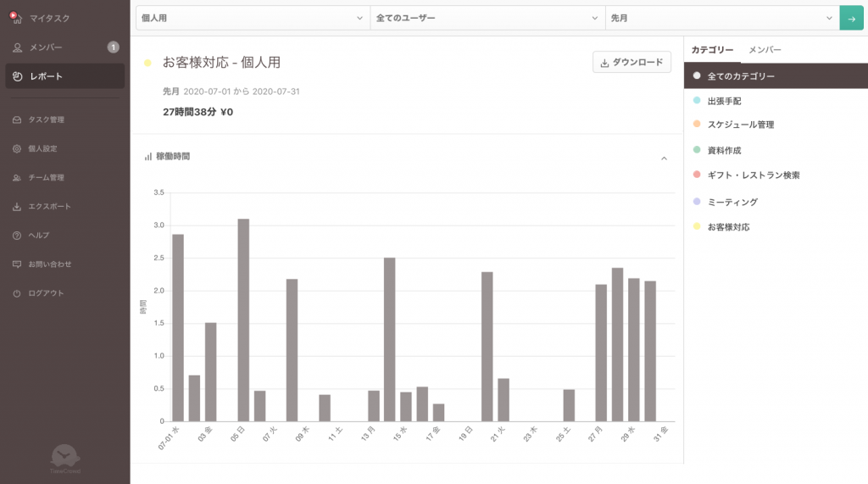Click the お問い合わせ chat icon
The image size is (868, 484).
(17, 264)
